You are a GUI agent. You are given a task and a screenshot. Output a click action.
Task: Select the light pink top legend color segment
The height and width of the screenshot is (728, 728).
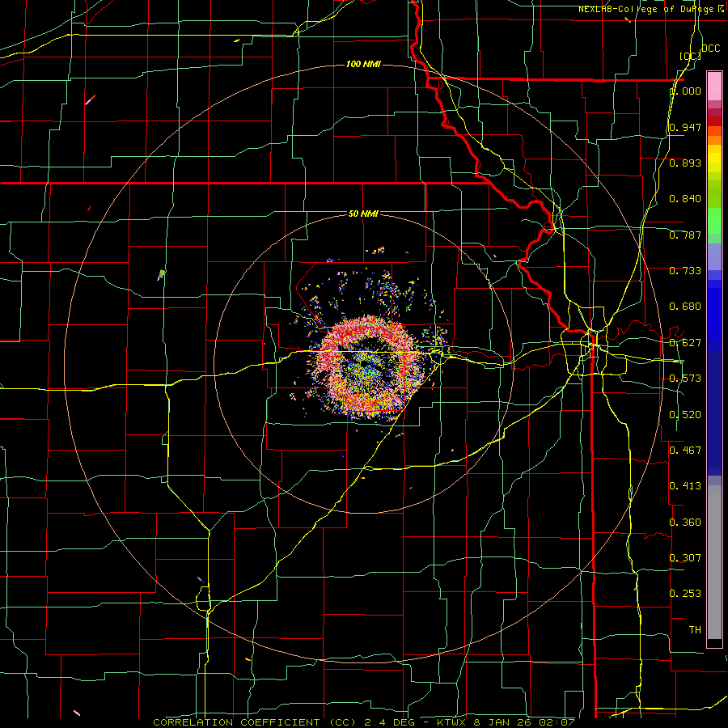[x=714, y=86]
